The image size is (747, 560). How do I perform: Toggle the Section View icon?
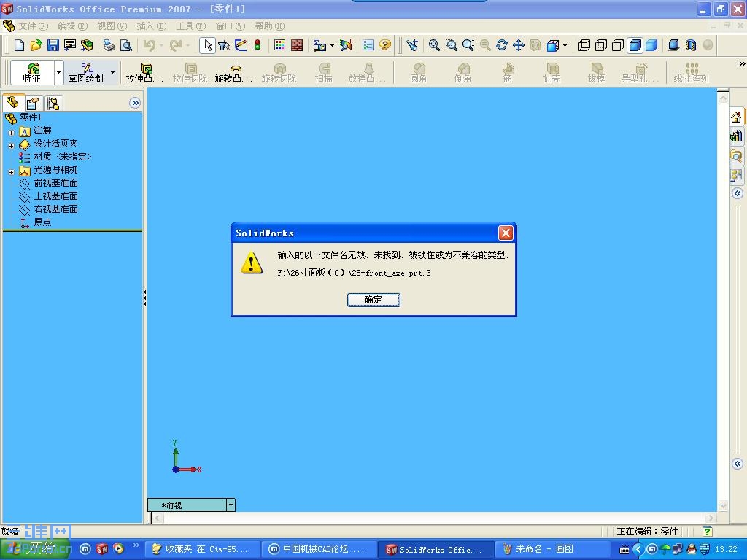tap(691, 45)
